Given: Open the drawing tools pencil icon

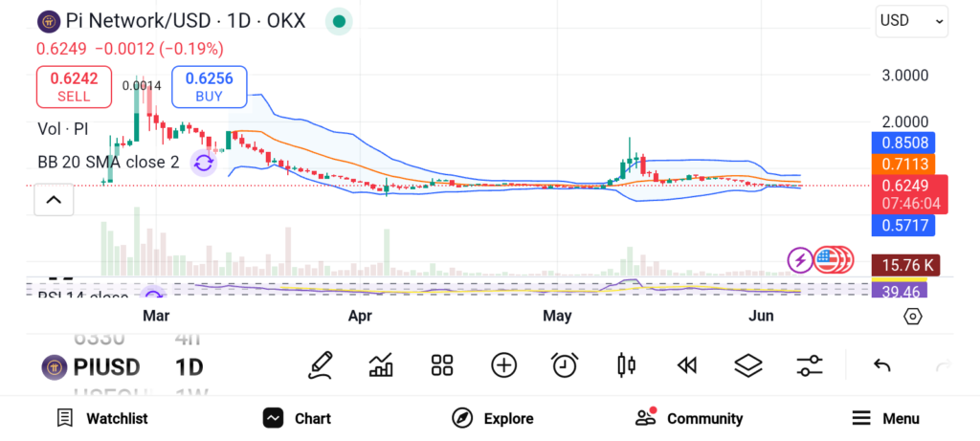Looking at the screenshot, I should coord(321,364).
